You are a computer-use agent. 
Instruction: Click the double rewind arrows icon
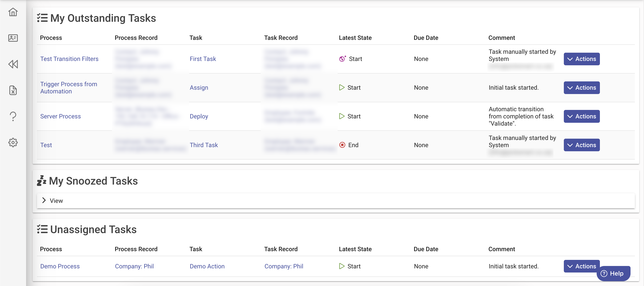pos(13,64)
